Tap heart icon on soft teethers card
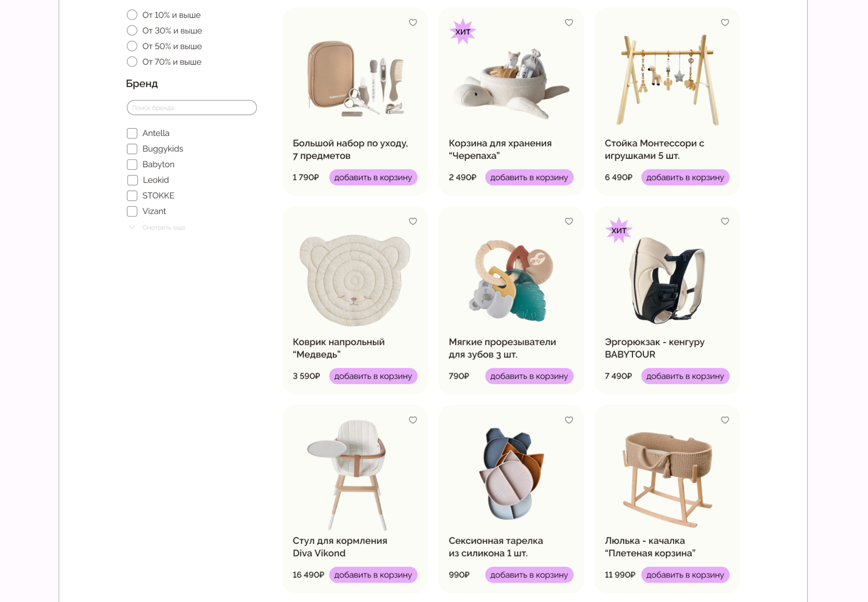 [x=569, y=221]
